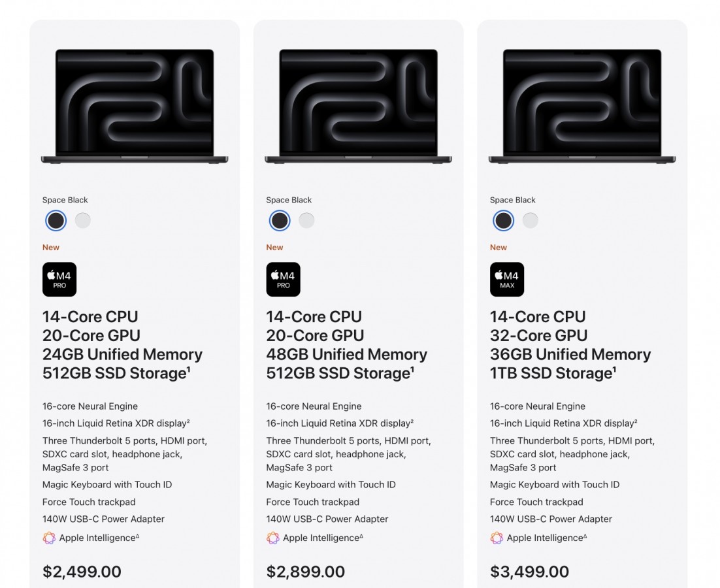
Task: Choose Silver color for the M4 Max model
Action: tap(531, 221)
